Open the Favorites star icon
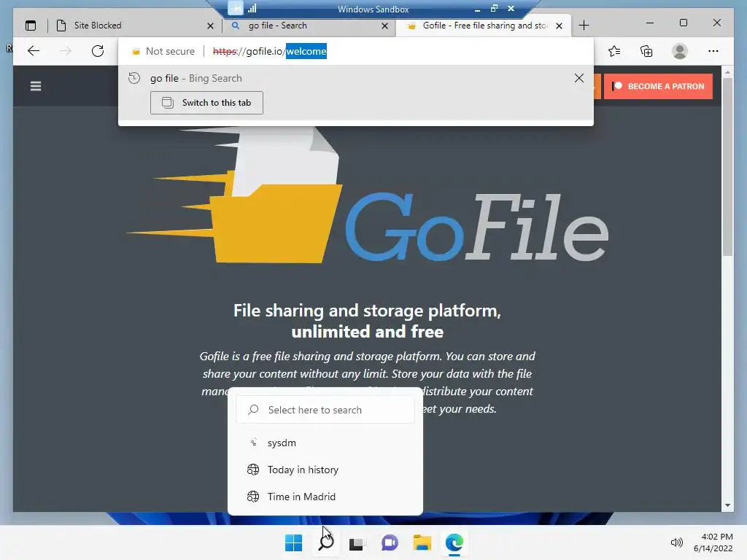Screen dimensions: 747x560 tap(614, 51)
